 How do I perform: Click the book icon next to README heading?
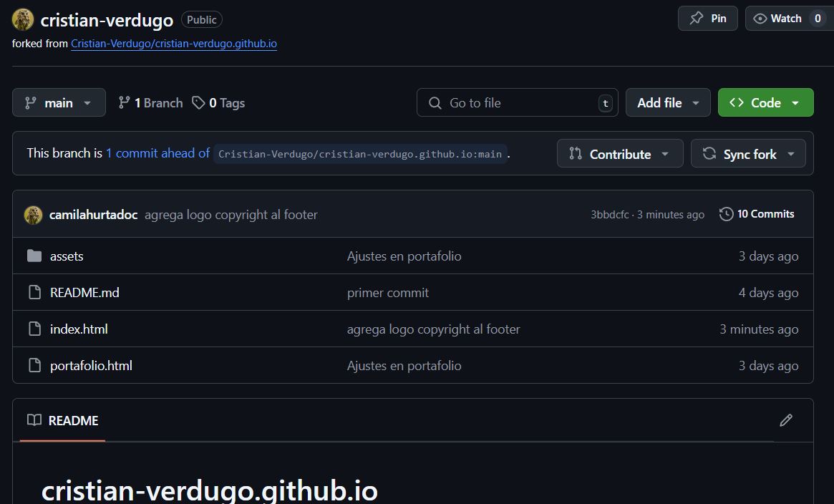coord(34,420)
